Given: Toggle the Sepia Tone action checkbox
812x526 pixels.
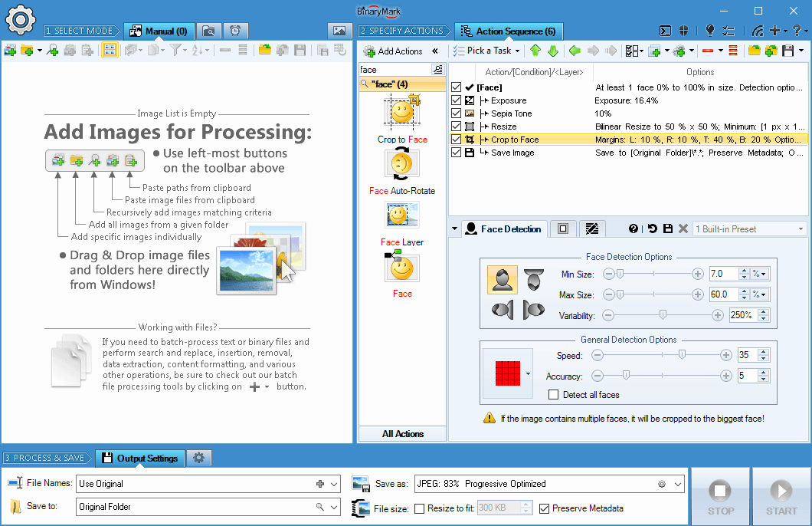Looking at the screenshot, I should pyautogui.click(x=457, y=113).
